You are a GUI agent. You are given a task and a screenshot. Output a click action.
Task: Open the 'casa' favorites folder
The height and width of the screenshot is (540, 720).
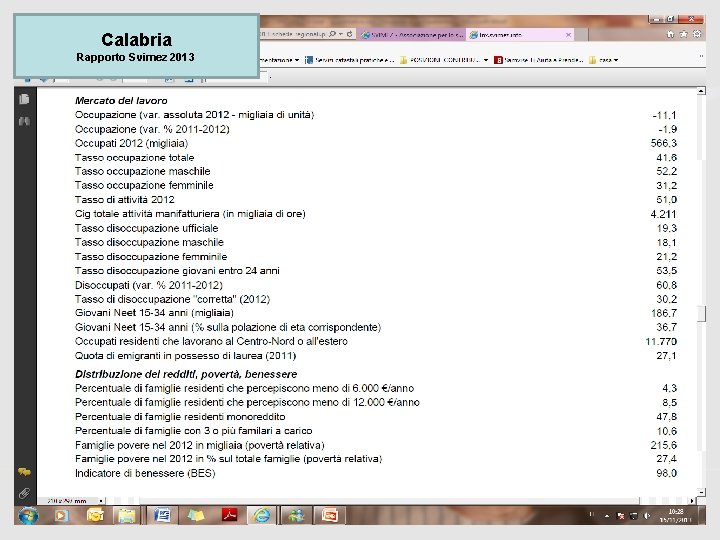(603, 60)
